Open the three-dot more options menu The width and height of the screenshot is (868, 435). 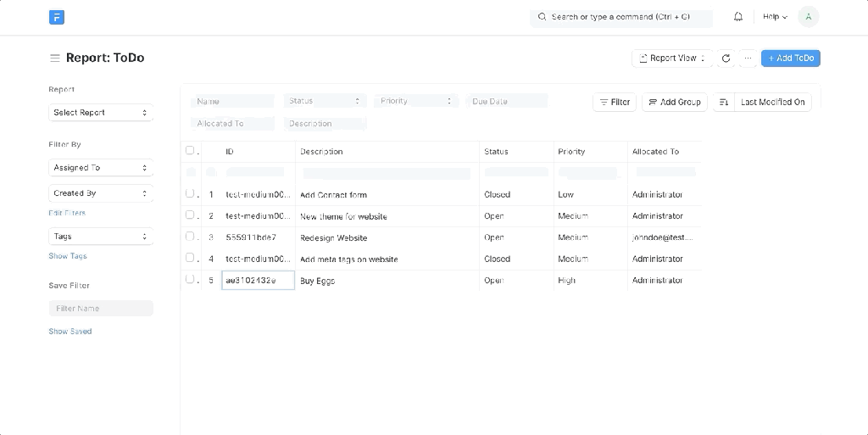pyautogui.click(x=748, y=59)
